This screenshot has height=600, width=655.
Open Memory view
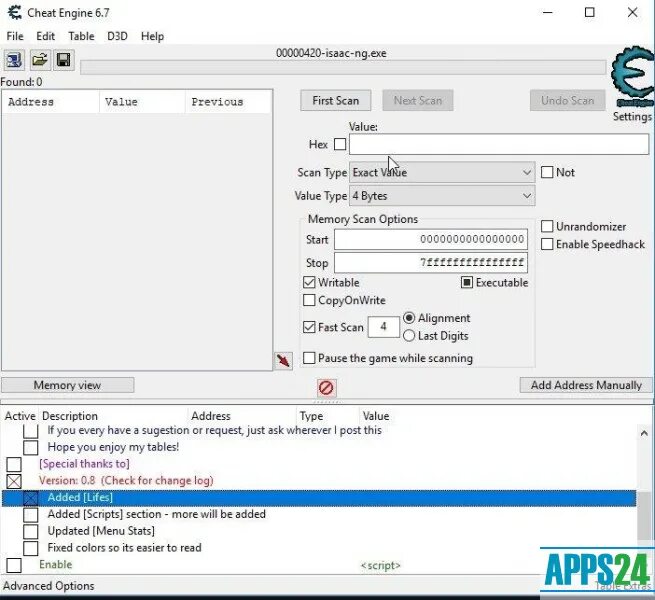tap(68, 385)
